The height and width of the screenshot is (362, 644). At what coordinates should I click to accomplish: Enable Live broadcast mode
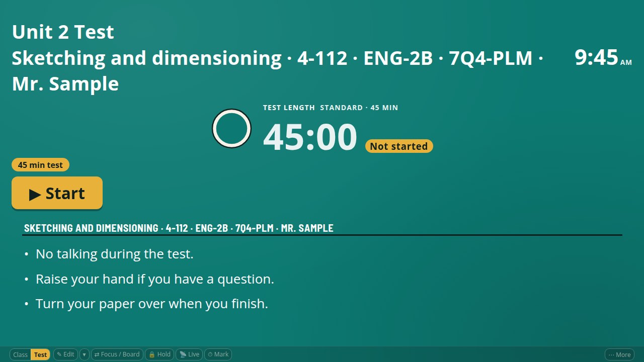point(190,354)
